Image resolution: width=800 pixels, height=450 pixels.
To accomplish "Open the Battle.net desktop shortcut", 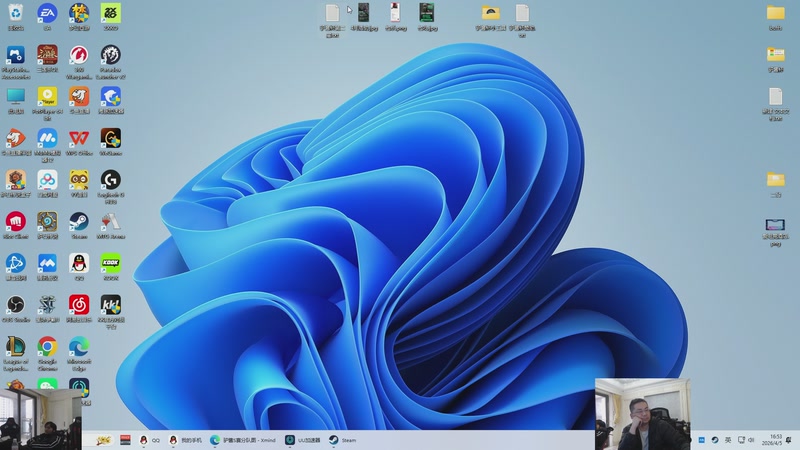I will coord(16,264).
